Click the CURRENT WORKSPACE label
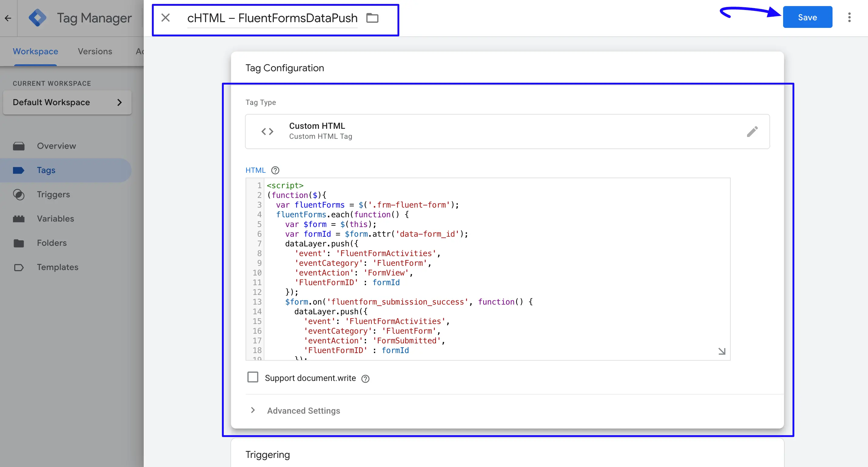This screenshot has width=868, height=467. click(52, 84)
